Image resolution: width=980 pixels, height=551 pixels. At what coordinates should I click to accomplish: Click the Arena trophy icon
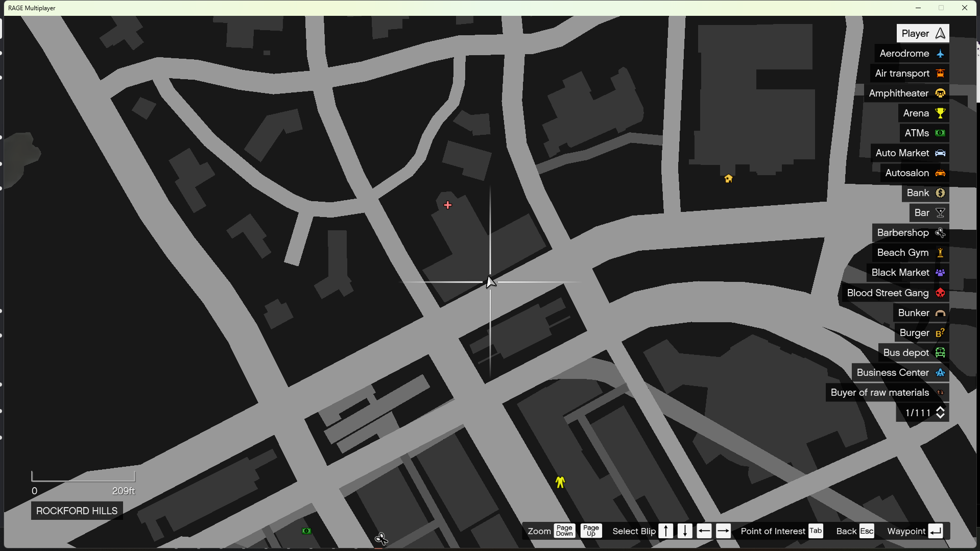click(x=940, y=113)
